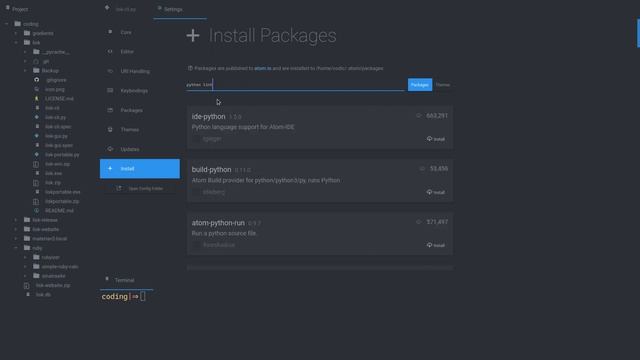Click the Keybindings keyboard icon
The height and width of the screenshot is (360, 640).
pos(110,90)
